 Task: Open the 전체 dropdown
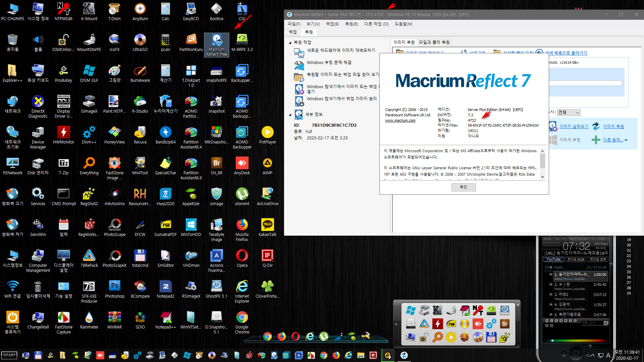569,113
